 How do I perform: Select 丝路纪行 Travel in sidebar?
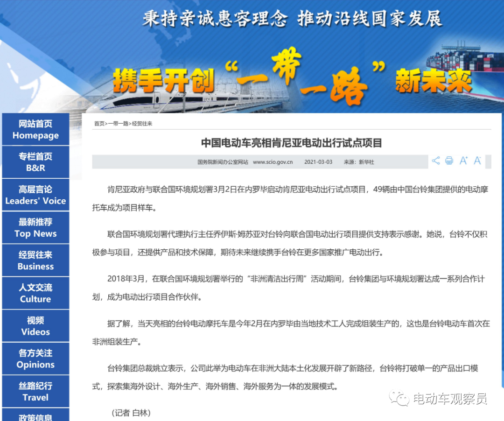(x=35, y=392)
